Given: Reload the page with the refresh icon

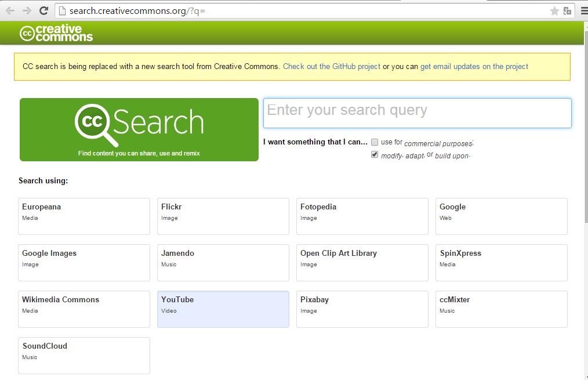Looking at the screenshot, I should (44, 11).
